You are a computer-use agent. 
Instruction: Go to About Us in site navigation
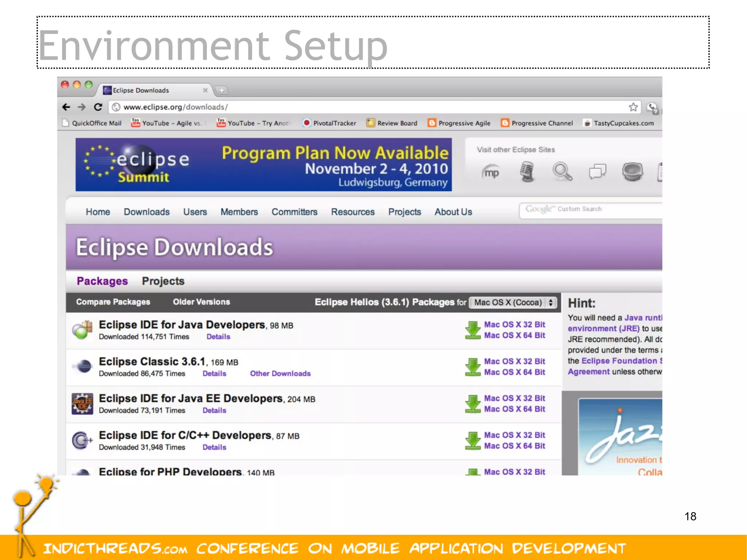pyautogui.click(x=453, y=212)
